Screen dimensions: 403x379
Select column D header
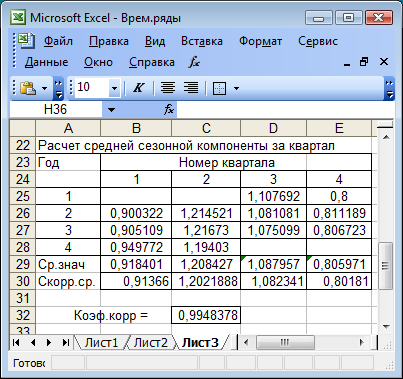coord(273,128)
